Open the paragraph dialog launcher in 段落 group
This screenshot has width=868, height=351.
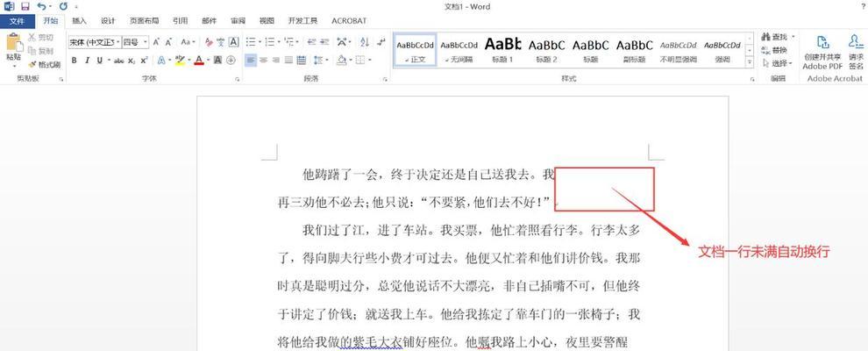[x=385, y=80]
